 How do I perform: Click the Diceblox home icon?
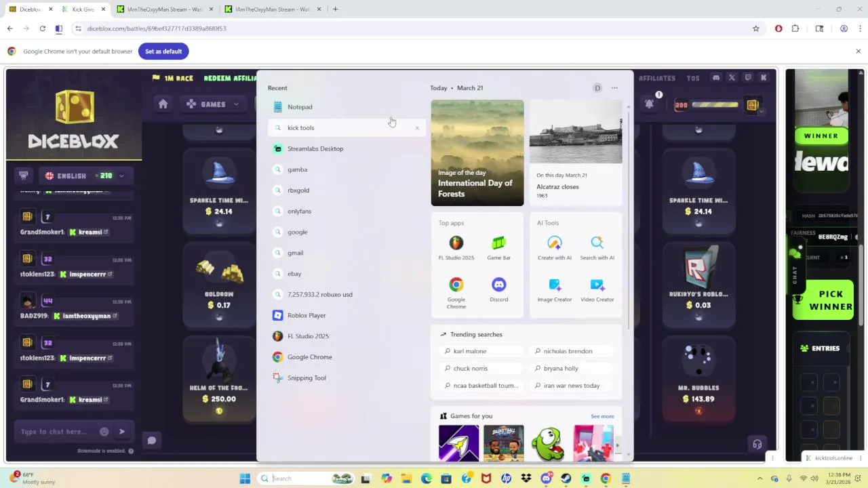[163, 104]
